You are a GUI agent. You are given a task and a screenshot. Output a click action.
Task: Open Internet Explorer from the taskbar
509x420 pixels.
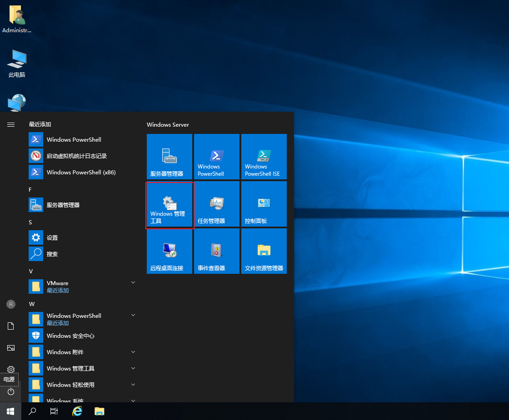[x=78, y=411]
